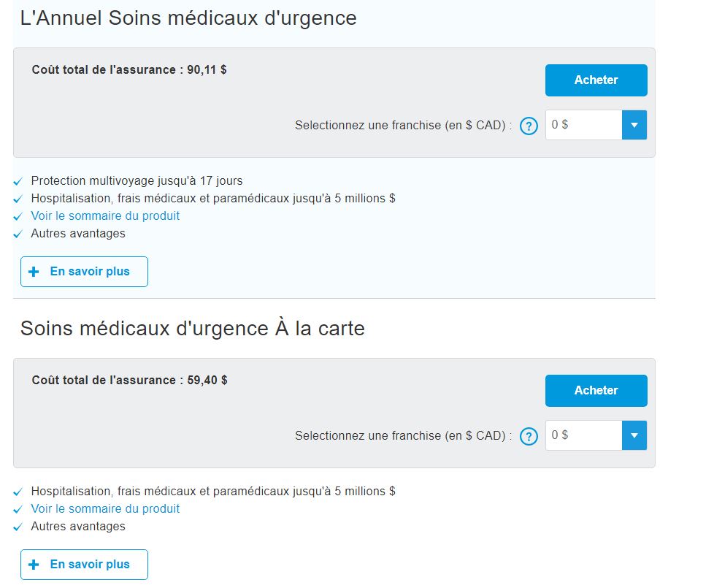Click "Acheter" for the annual plan
Image resolution: width=714 pixels, height=588 pixels.
(x=596, y=80)
